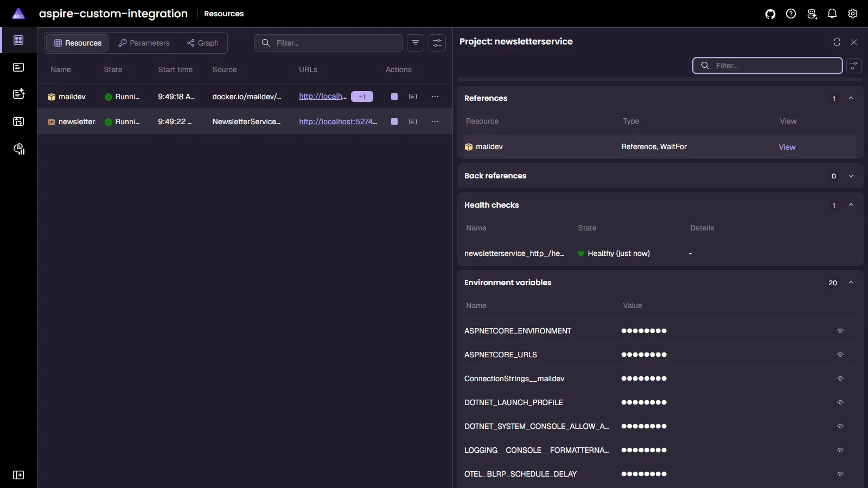
Task: Click maildev container icon in resources table
Action: click(52, 97)
